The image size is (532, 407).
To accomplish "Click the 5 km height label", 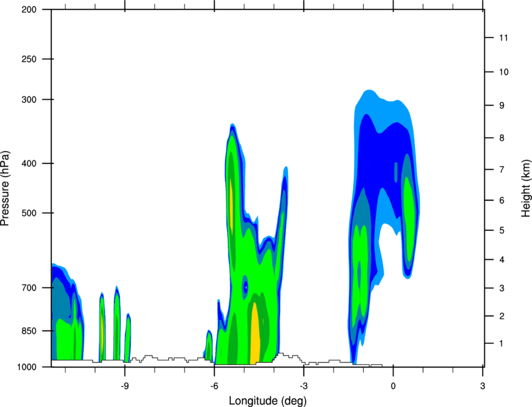I will coord(502,230).
